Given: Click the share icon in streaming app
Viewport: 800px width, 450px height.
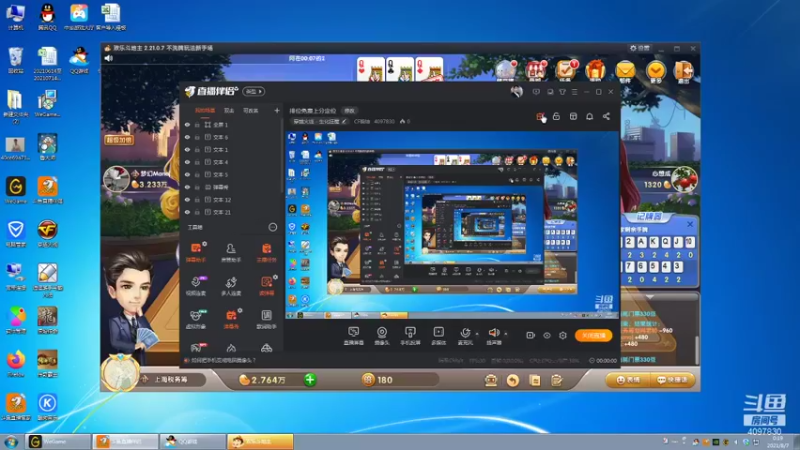Looking at the screenshot, I should (606, 116).
